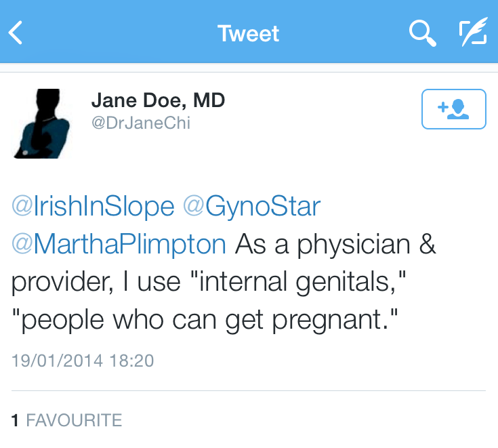498x448 pixels.
Task: Tap the Tweet title in header
Action: point(249,33)
